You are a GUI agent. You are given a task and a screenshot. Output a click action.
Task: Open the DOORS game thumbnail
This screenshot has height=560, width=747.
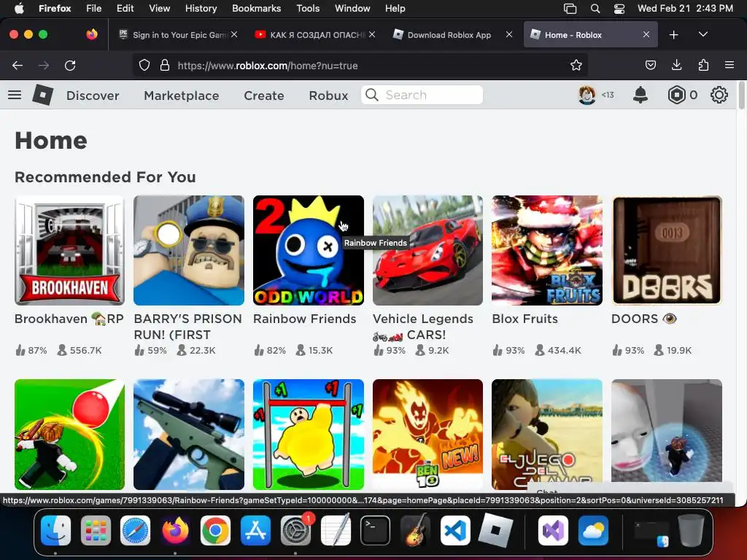[x=667, y=250]
